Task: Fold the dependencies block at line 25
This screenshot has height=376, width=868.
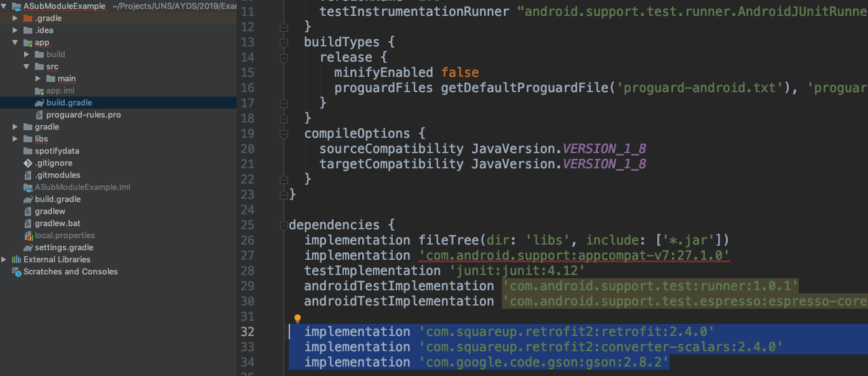Action: [x=284, y=225]
